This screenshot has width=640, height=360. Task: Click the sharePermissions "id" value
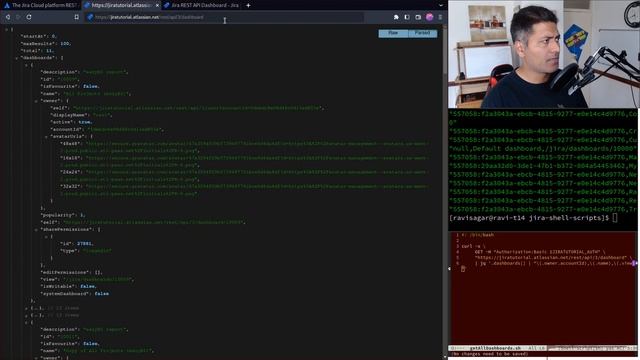point(84,244)
